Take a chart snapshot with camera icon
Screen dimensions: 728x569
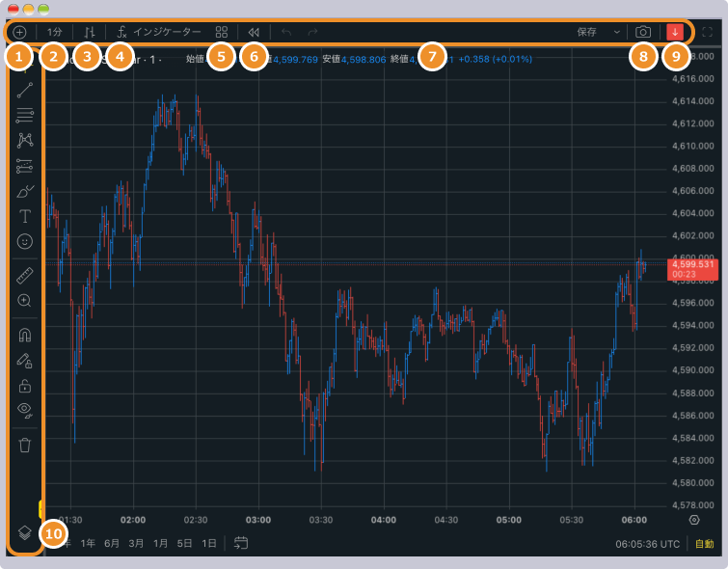[642, 32]
